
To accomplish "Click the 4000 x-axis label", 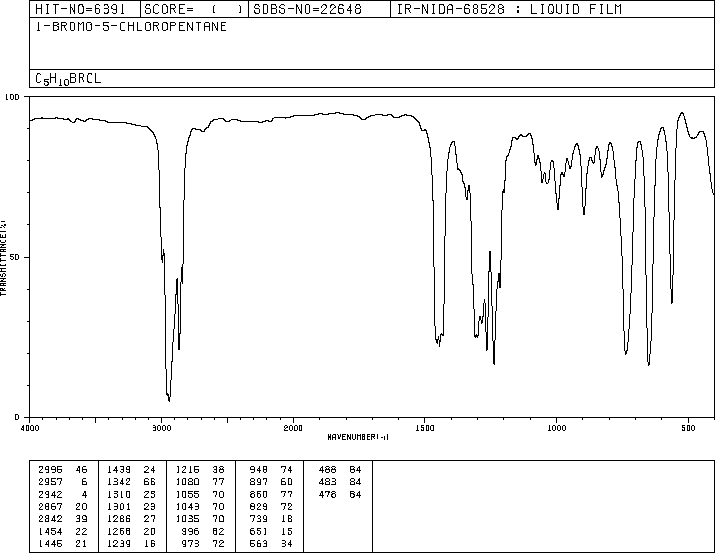I will tap(30, 428).
